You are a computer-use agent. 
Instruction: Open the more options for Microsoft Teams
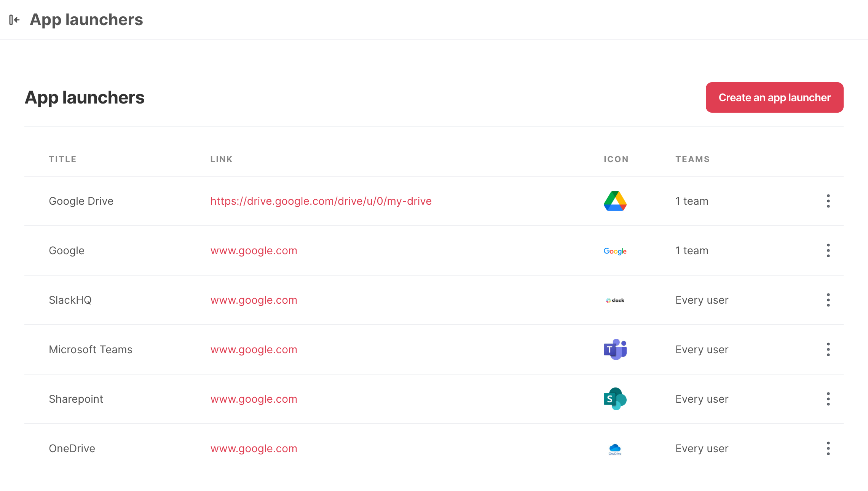[x=828, y=349]
